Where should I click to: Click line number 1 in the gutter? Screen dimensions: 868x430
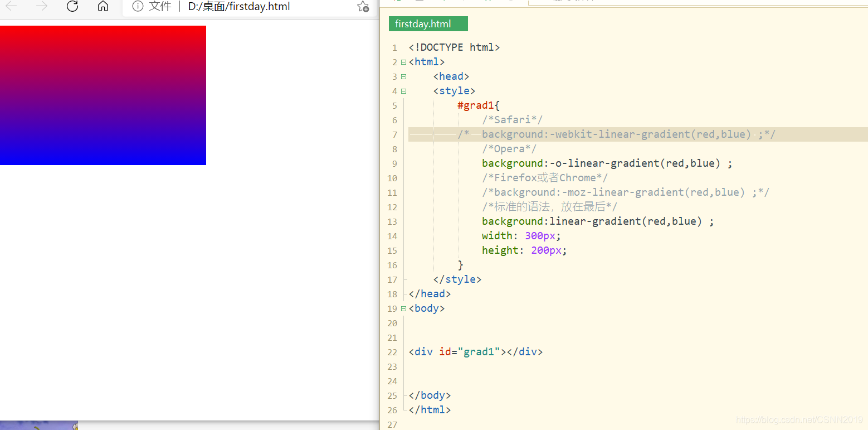point(394,47)
